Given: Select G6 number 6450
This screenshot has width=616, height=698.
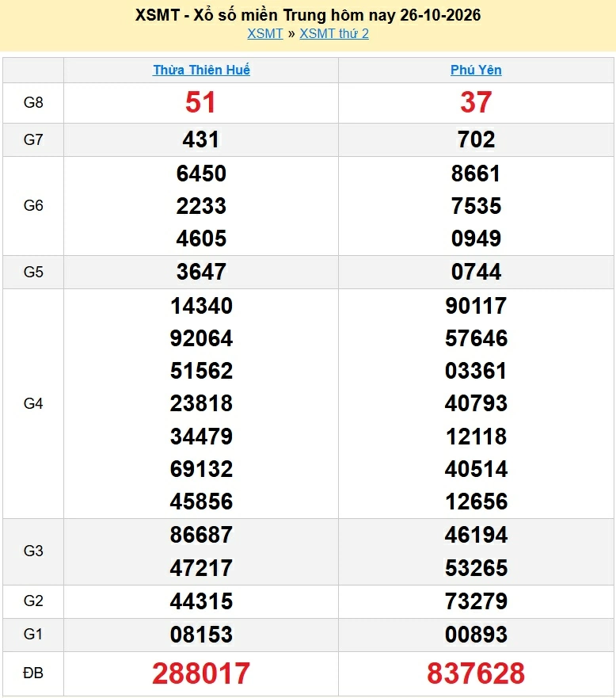Looking at the screenshot, I should point(201,174).
